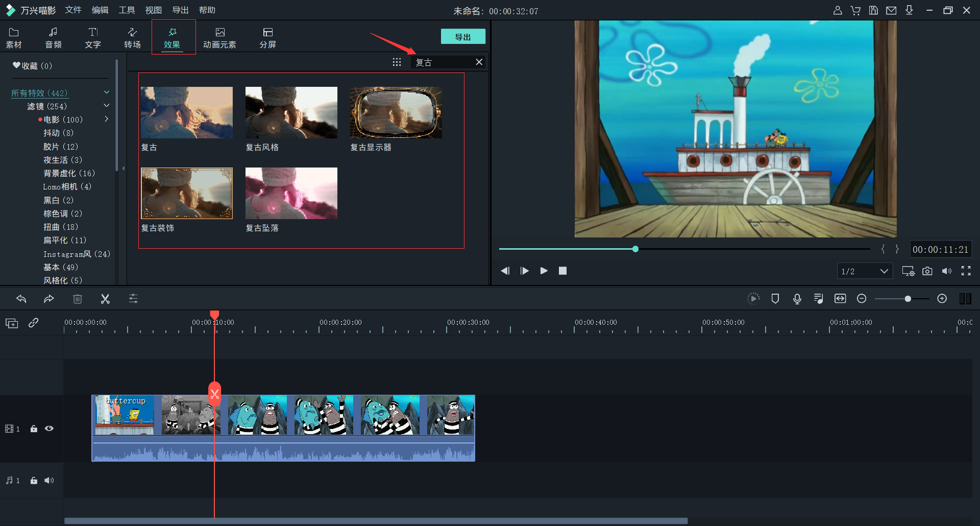
Task: Add a marker with the shield icon
Action: (x=775, y=299)
